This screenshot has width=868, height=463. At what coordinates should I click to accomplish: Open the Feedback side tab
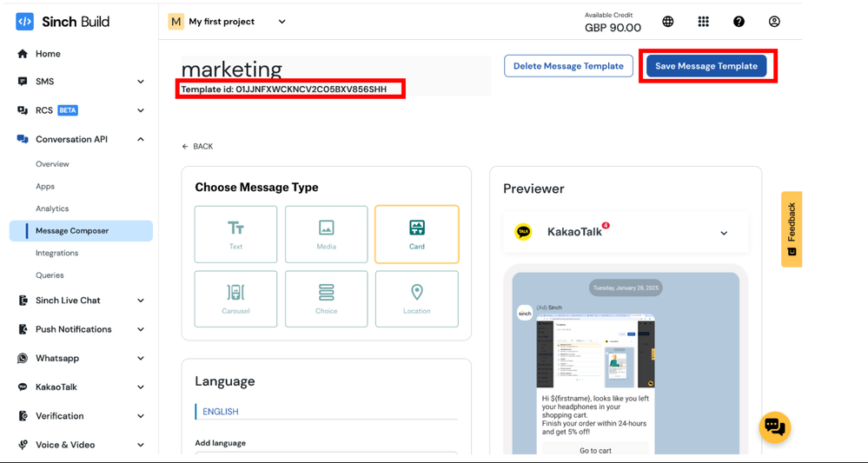[x=792, y=229]
